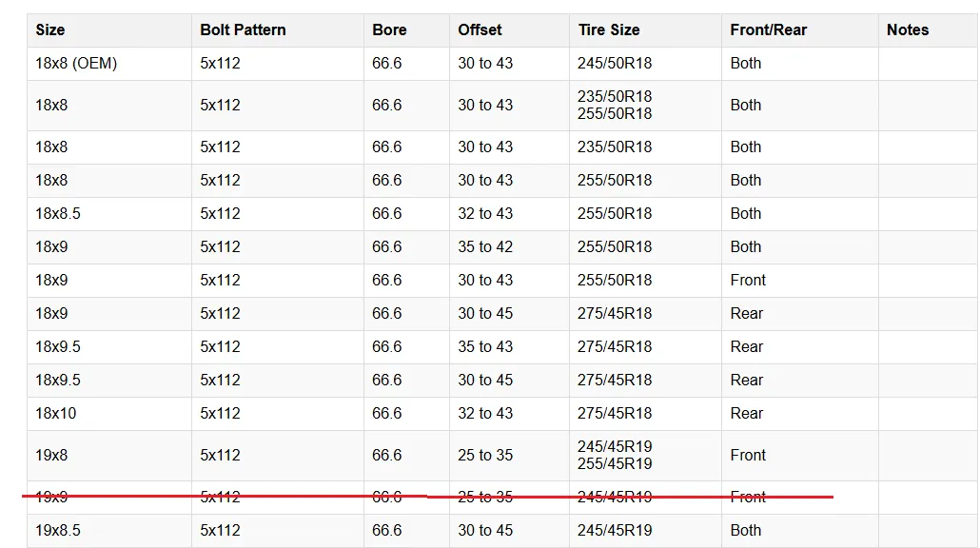The height and width of the screenshot is (548, 980).
Task: Click the Tire Size column header
Action: (x=609, y=29)
